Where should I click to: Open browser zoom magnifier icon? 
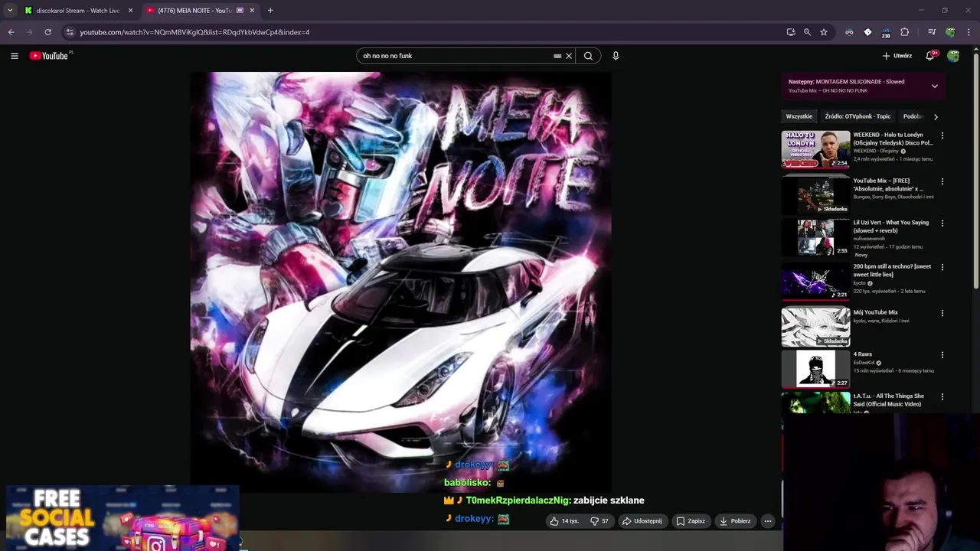(807, 32)
